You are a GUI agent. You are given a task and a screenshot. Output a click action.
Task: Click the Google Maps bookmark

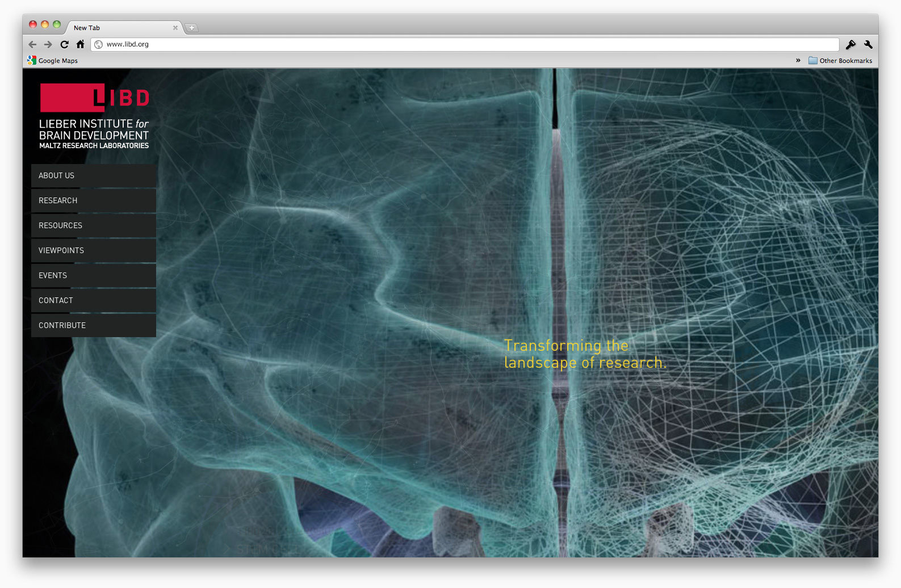(x=53, y=61)
